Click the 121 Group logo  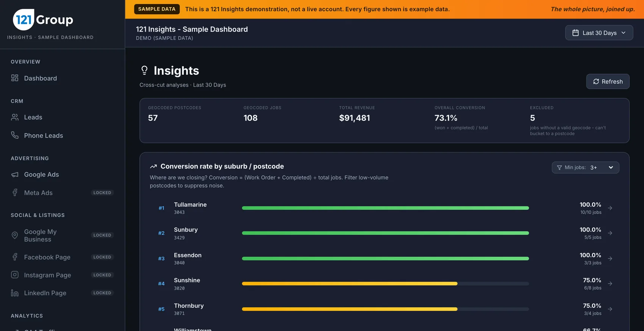click(43, 19)
